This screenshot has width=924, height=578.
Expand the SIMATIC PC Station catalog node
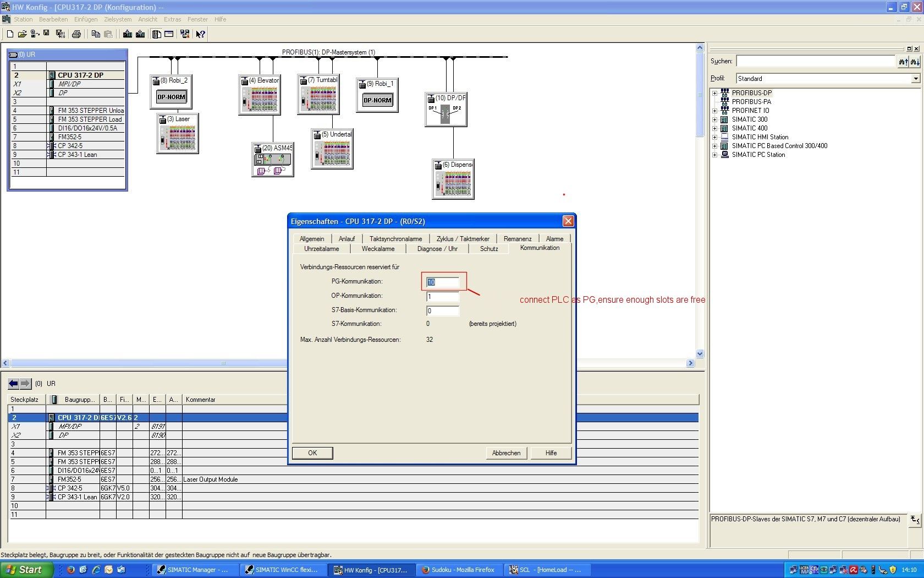[715, 155]
